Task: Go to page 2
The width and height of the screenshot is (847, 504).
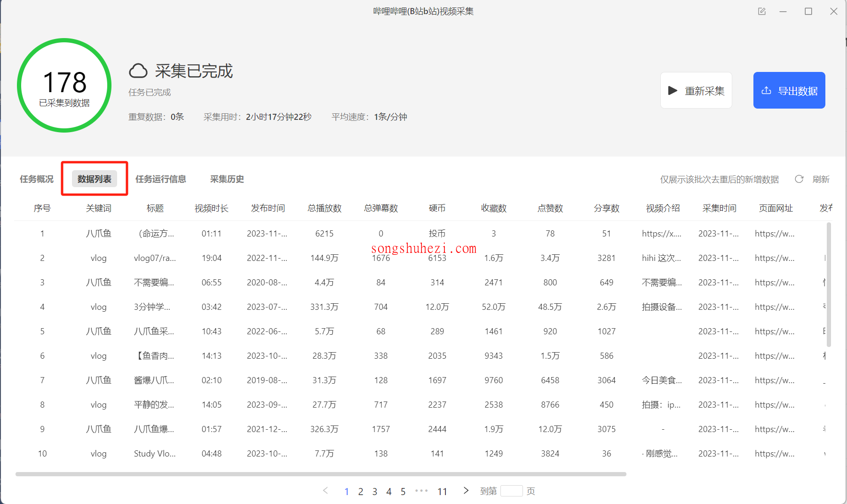Action: (361, 491)
